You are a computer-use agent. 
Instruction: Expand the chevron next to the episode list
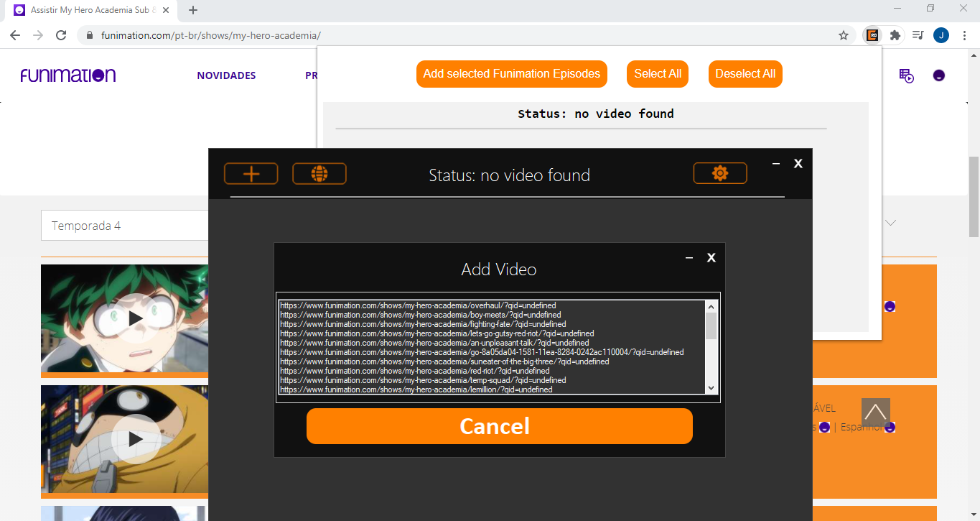(x=890, y=223)
